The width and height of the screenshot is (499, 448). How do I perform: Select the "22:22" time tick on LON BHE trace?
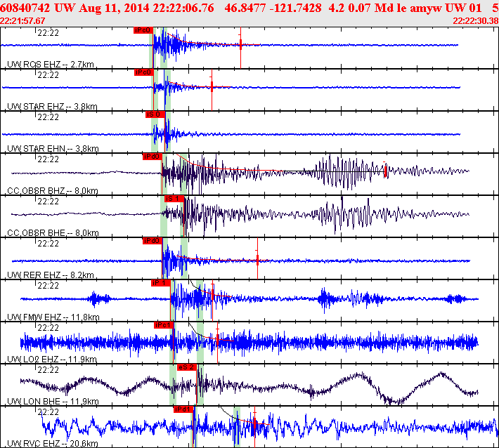click(48, 370)
